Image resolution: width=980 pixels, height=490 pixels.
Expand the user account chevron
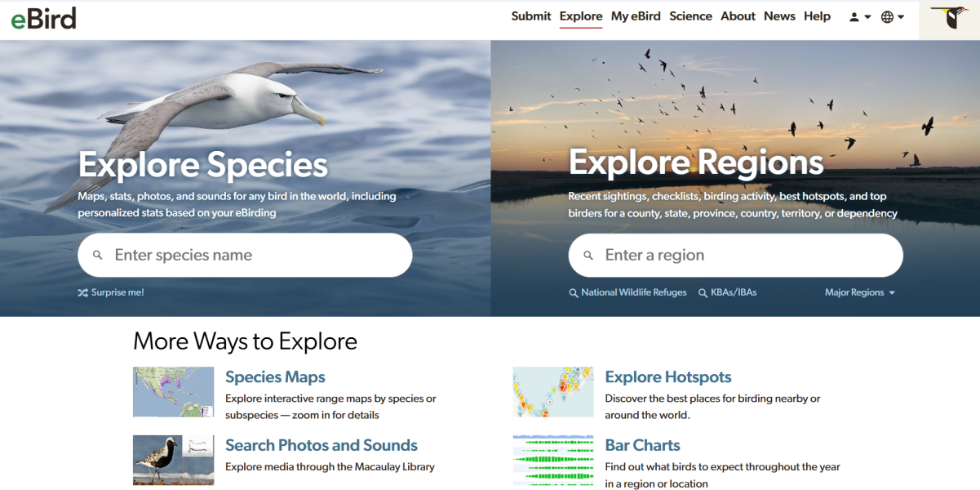click(868, 17)
